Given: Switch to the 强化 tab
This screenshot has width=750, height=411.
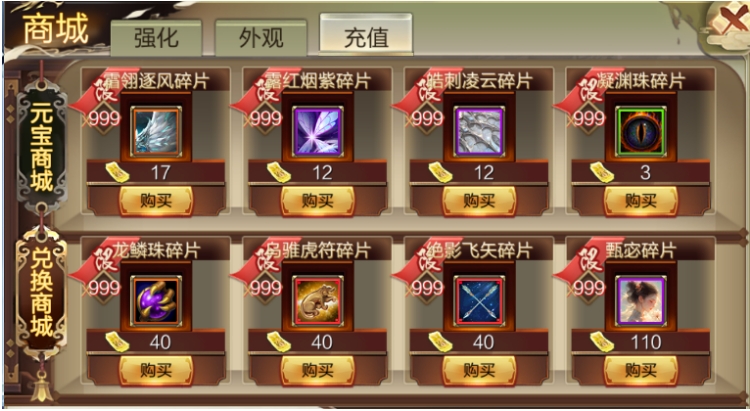Looking at the screenshot, I should point(156,38).
